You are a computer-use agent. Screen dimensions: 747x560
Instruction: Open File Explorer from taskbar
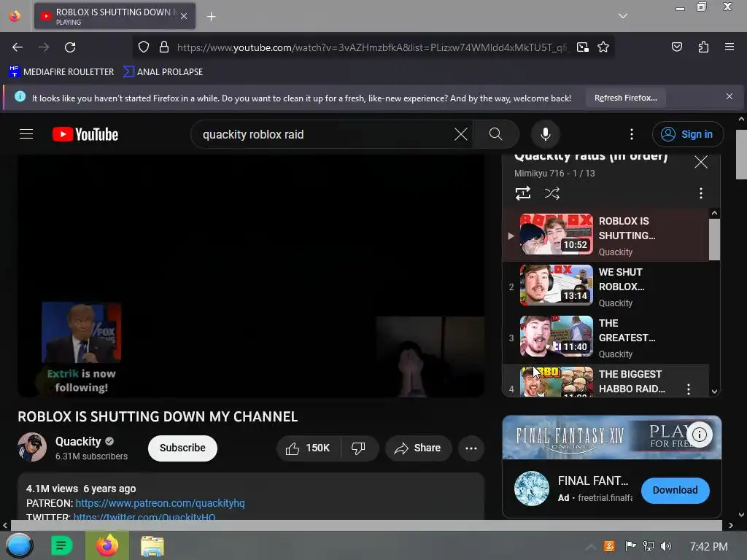(x=152, y=545)
